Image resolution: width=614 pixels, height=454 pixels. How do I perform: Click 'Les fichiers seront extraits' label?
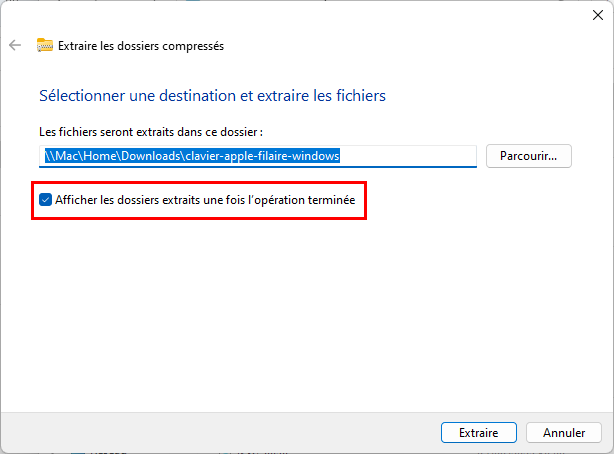150,132
